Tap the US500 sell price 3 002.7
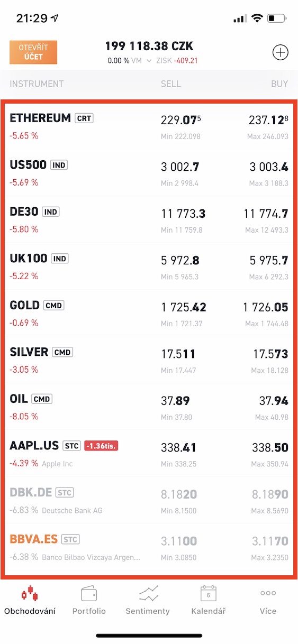This screenshot has width=298, height=644. coord(180,168)
